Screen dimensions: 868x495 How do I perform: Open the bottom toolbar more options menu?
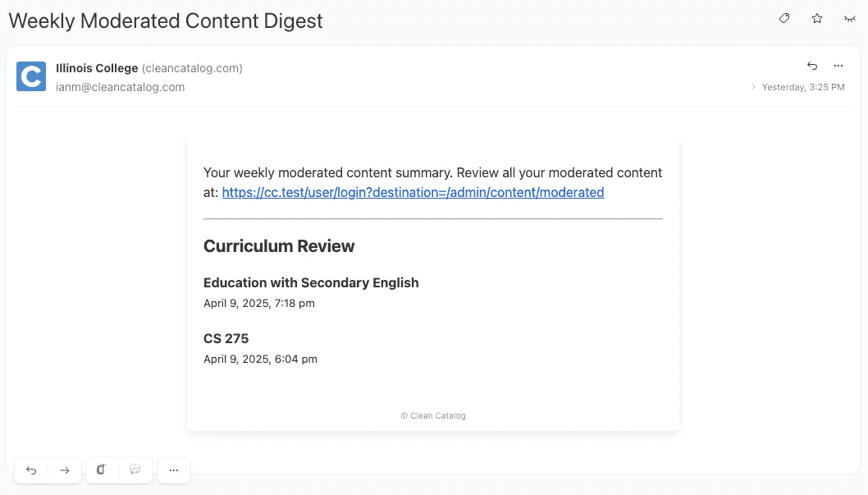(174, 470)
